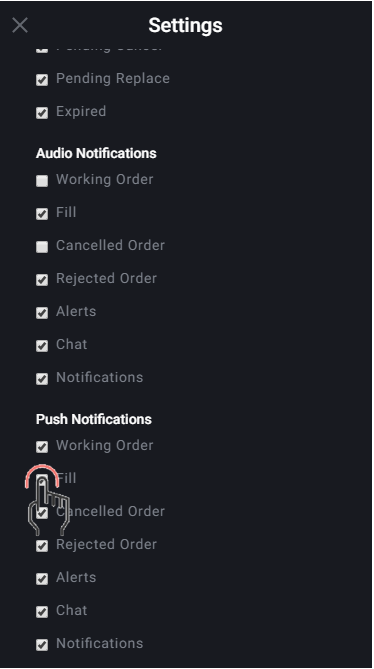Disable Chat under Push Notifications
374x669 pixels.
coord(42,612)
